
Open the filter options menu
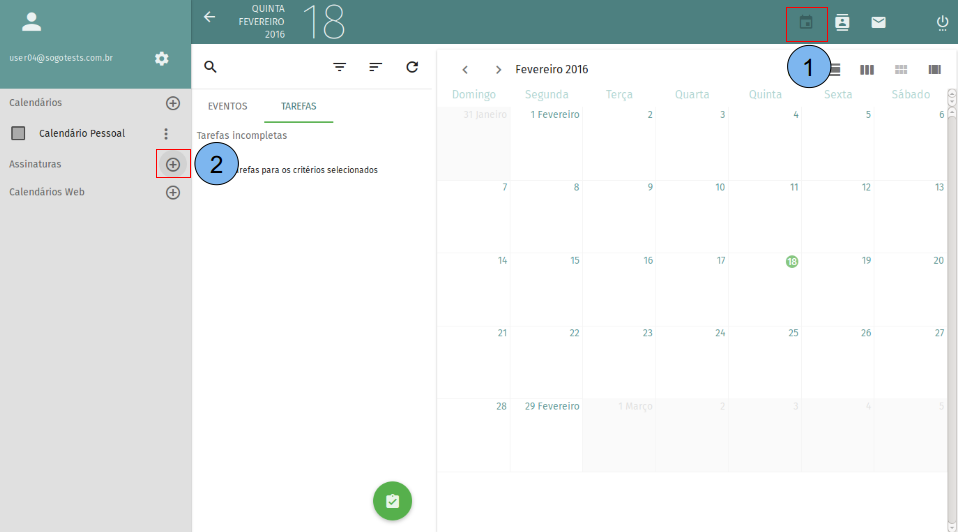pyautogui.click(x=340, y=67)
